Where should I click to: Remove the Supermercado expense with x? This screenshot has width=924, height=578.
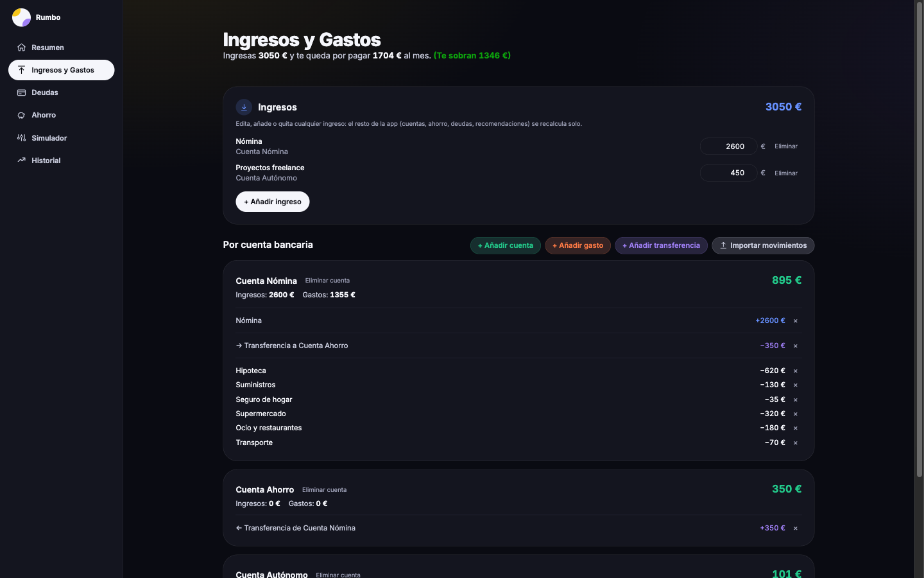796,414
